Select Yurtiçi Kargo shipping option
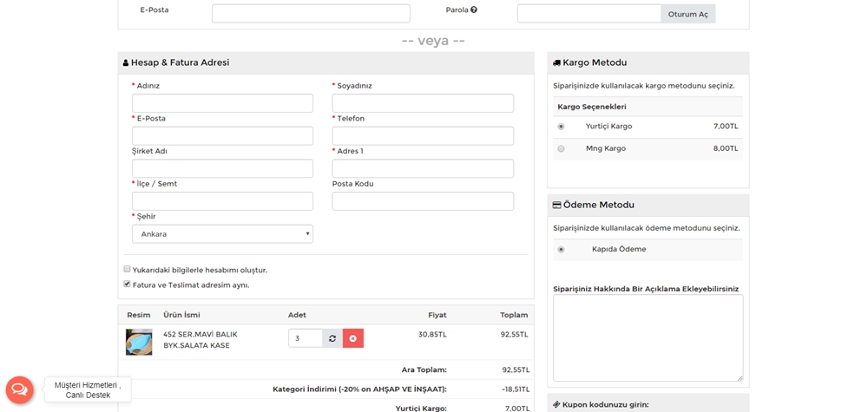 point(561,127)
